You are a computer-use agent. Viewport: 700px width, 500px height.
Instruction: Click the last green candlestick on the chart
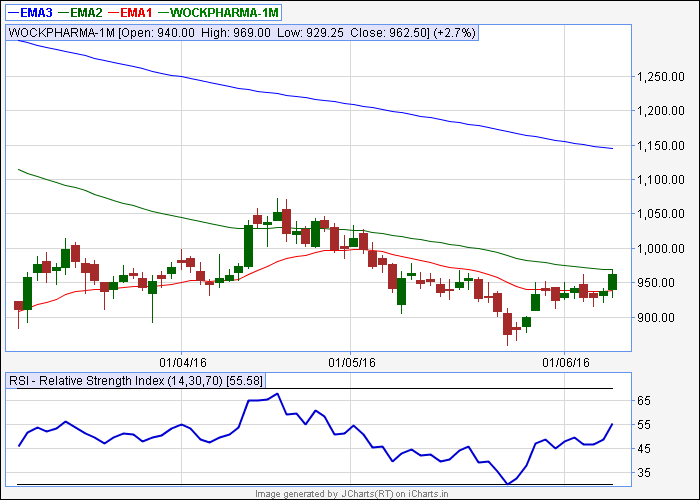click(x=612, y=282)
